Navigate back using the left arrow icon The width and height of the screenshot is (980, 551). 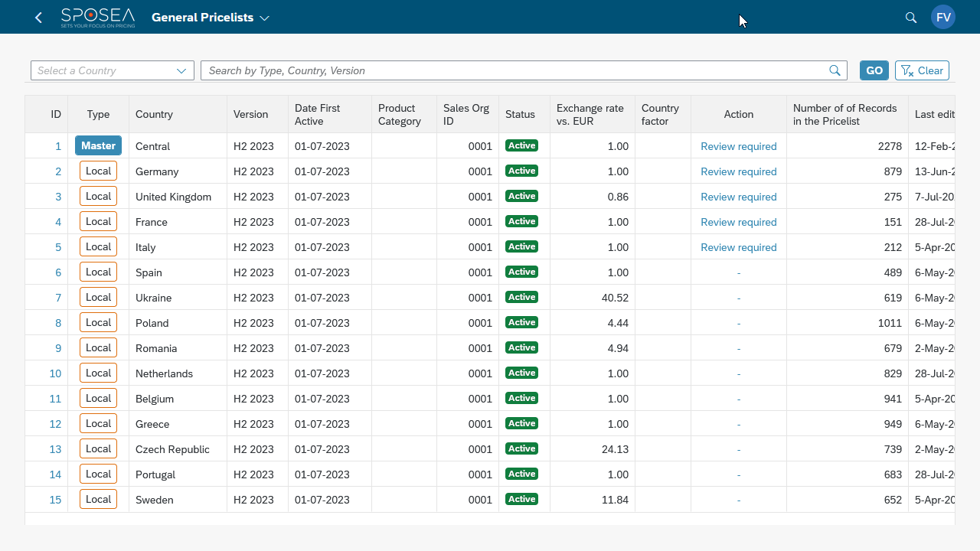38,17
